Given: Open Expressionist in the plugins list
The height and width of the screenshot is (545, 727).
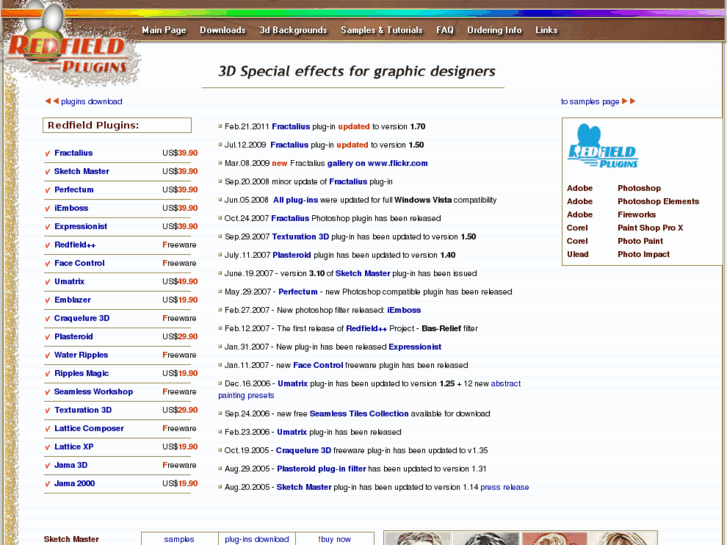Looking at the screenshot, I should [x=81, y=226].
